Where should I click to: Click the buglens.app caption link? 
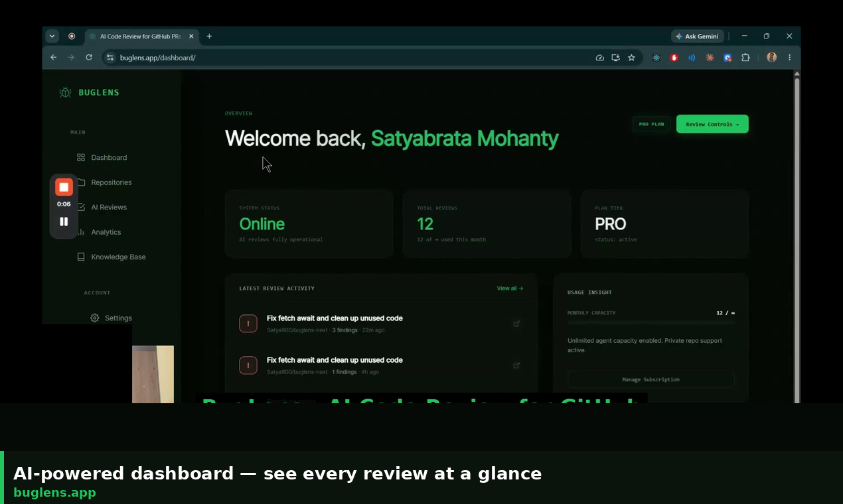(x=54, y=493)
